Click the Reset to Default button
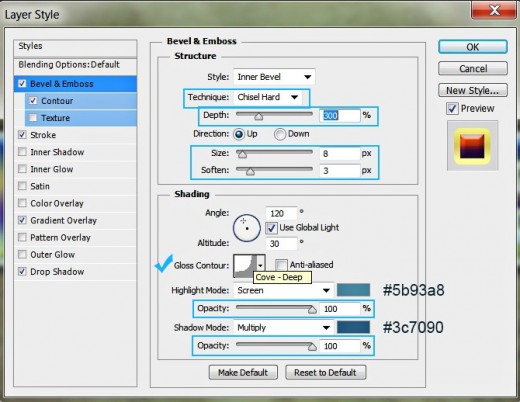Image resolution: width=520 pixels, height=402 pixels. coord(325,372)
